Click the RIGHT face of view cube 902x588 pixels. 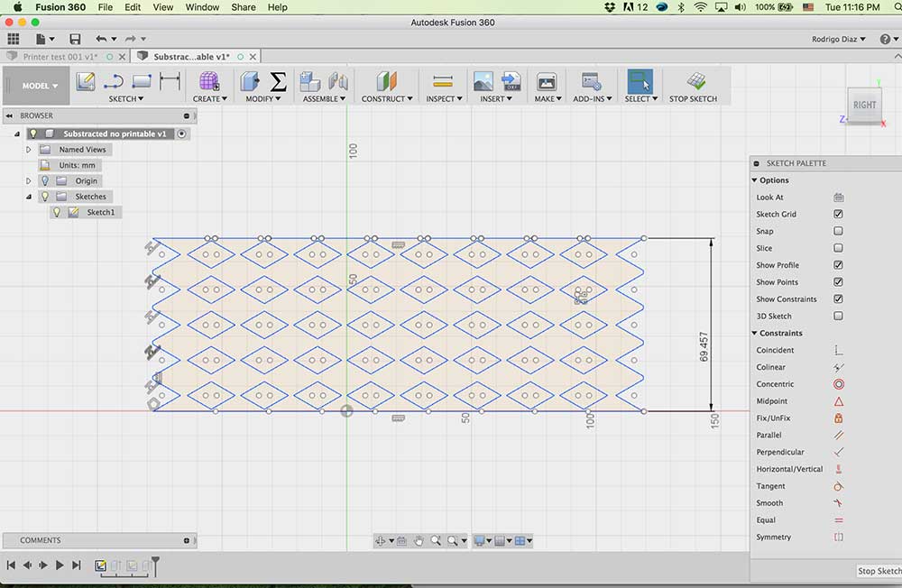click(865, 106)
